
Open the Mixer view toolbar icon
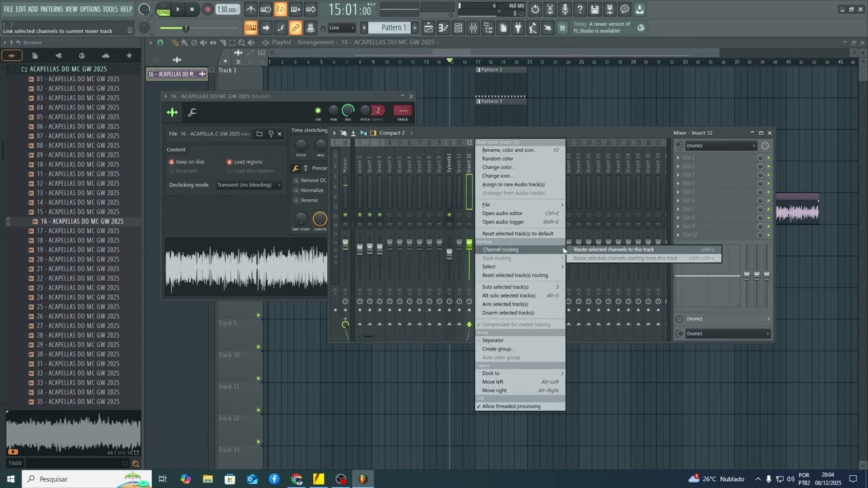point(473,28)
